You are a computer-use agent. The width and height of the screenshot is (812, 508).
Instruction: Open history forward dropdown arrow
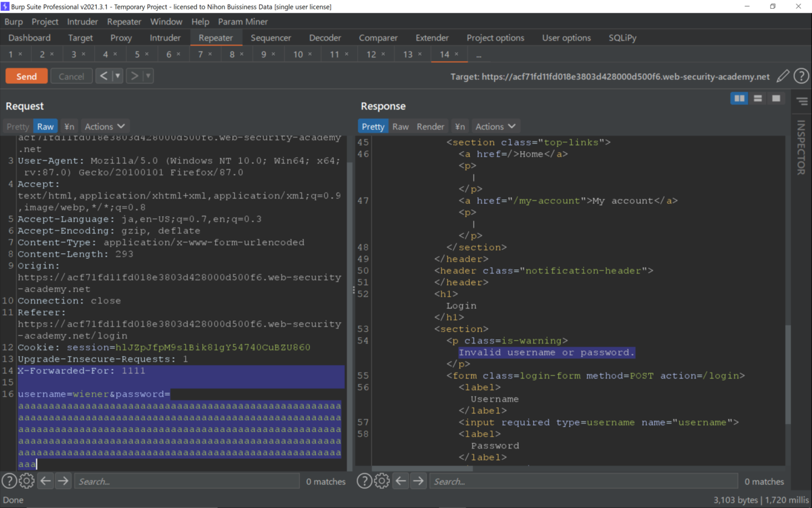click(x=148, y=76)
